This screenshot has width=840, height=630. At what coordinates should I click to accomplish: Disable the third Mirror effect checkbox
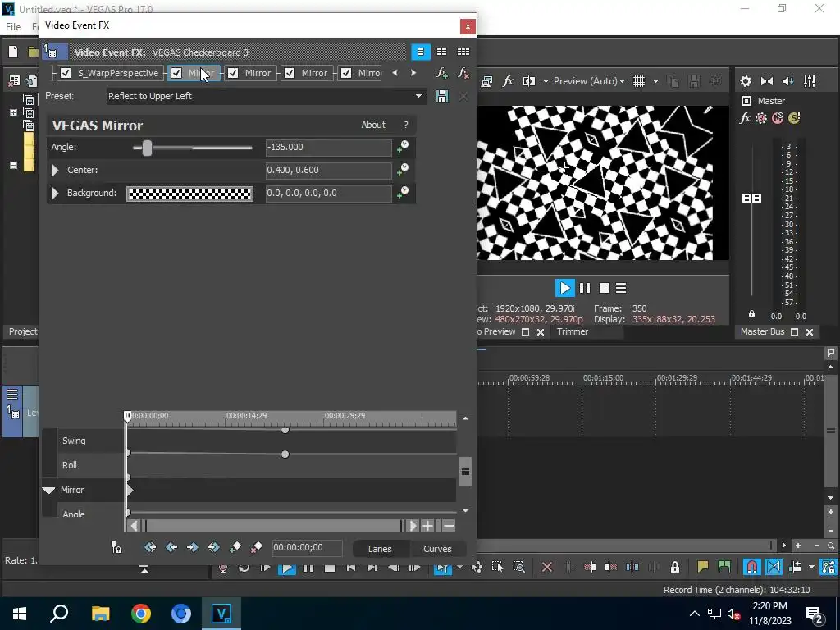[290, 73]
